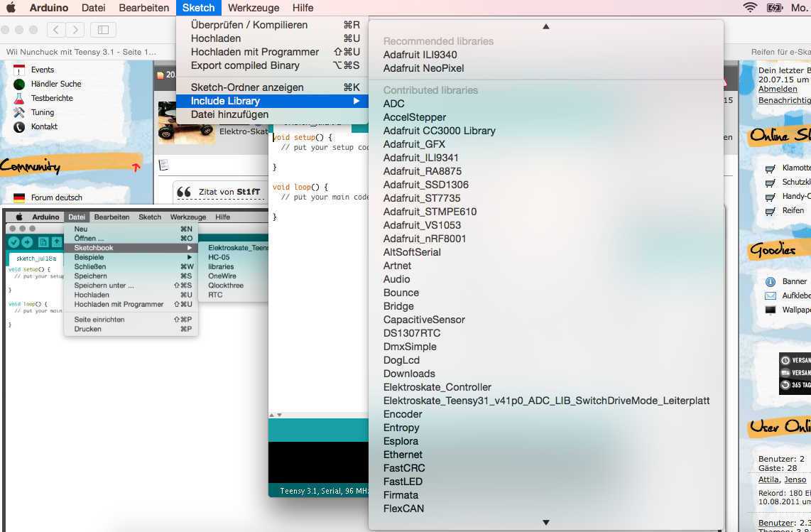Include the Adafruit CC3000 Library
This screenshot has height=532, width=811.
pyautogui.click(x=545, y=131)
